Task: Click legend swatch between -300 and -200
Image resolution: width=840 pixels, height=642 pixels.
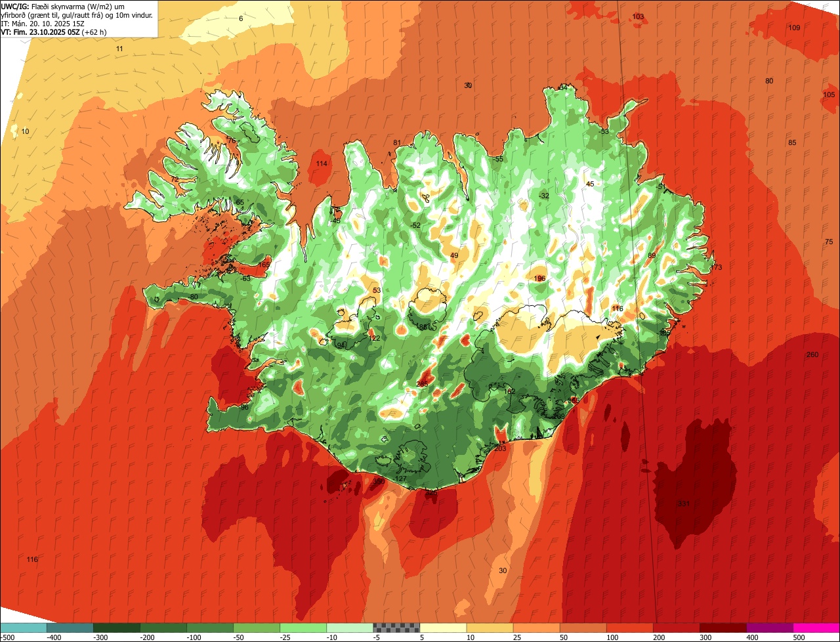Action: coord(117,628)
